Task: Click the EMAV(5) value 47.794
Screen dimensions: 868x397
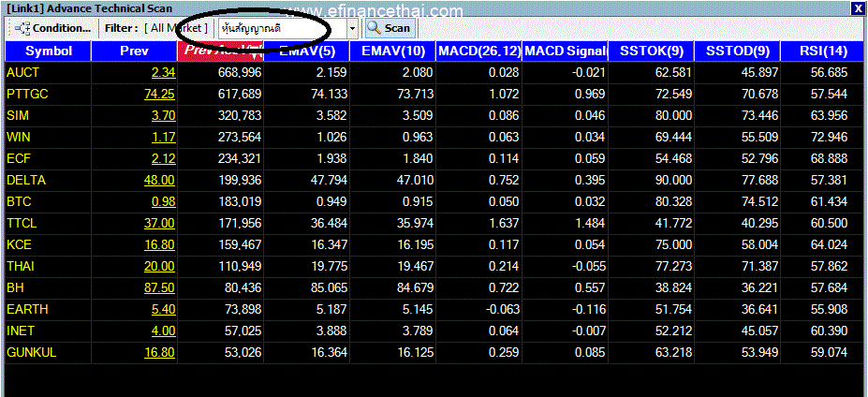Action: tap(330, 181)
